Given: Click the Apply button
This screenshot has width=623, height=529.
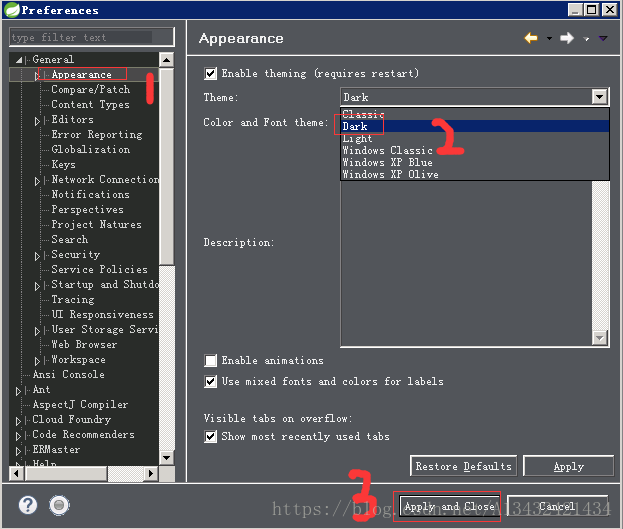Looking at the screenshot, I should [569, 466].
